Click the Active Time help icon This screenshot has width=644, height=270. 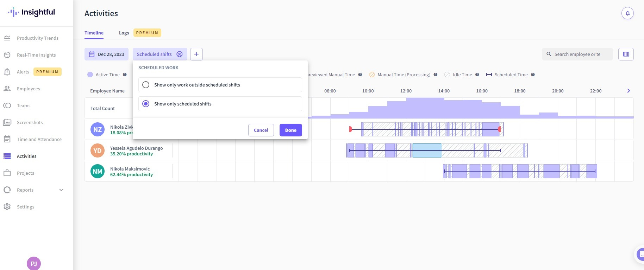(125, 75)
